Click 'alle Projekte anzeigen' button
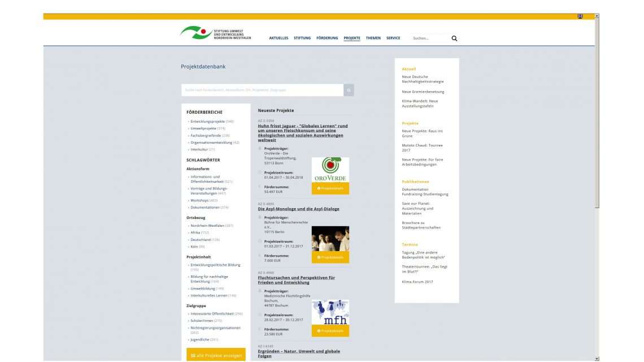Viewport: 644px width, 362px height. coord(216,355)
